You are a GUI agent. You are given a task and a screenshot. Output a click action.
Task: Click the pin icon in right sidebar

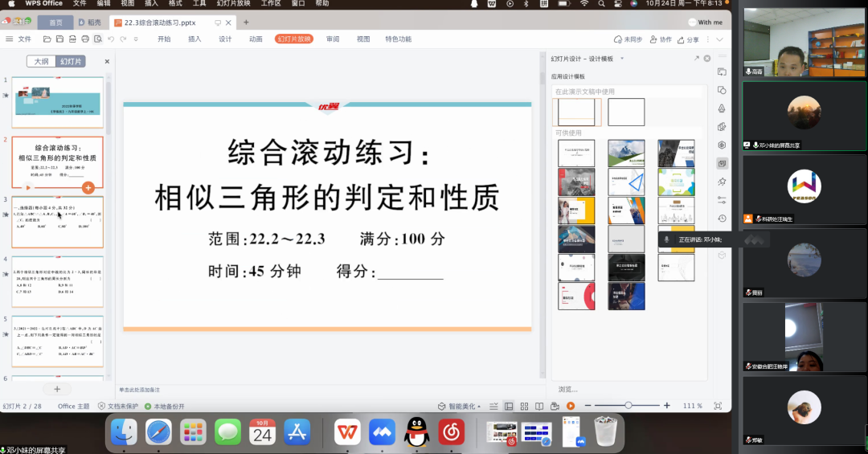[722, 182]
